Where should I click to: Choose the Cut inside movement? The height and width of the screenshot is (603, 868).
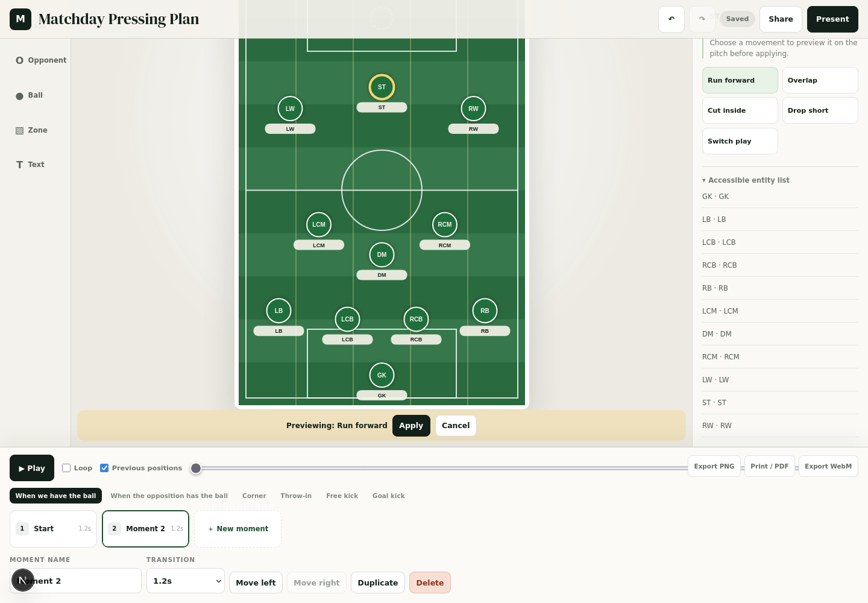click(x=740, y=110)
